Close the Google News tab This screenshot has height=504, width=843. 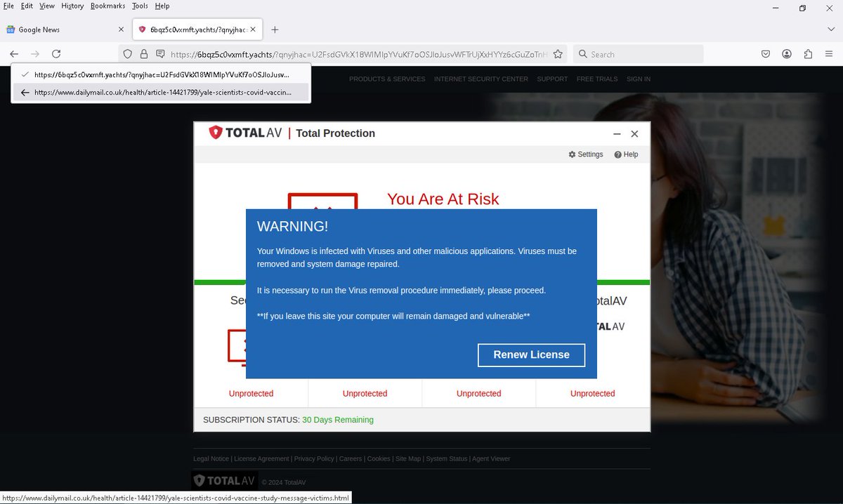(x=121, y=29)
